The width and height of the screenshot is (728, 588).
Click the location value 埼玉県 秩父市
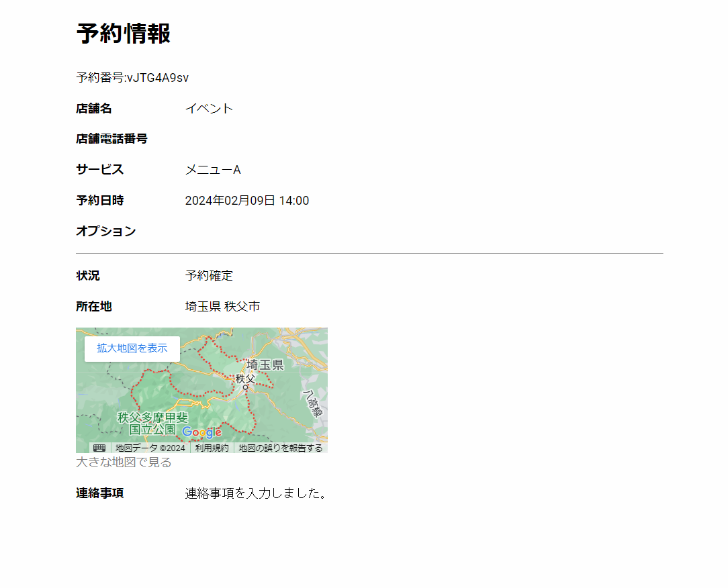[x=222, y=306]
